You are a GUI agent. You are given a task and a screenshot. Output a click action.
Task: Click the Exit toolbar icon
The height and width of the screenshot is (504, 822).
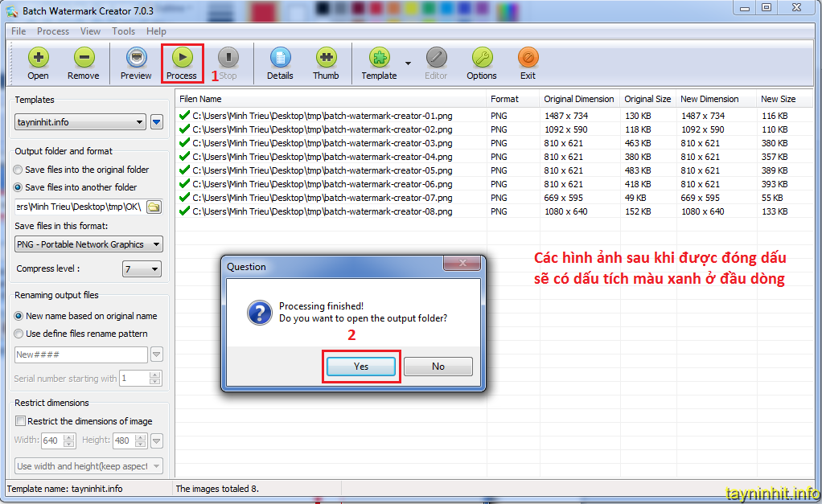click(528, 63)
